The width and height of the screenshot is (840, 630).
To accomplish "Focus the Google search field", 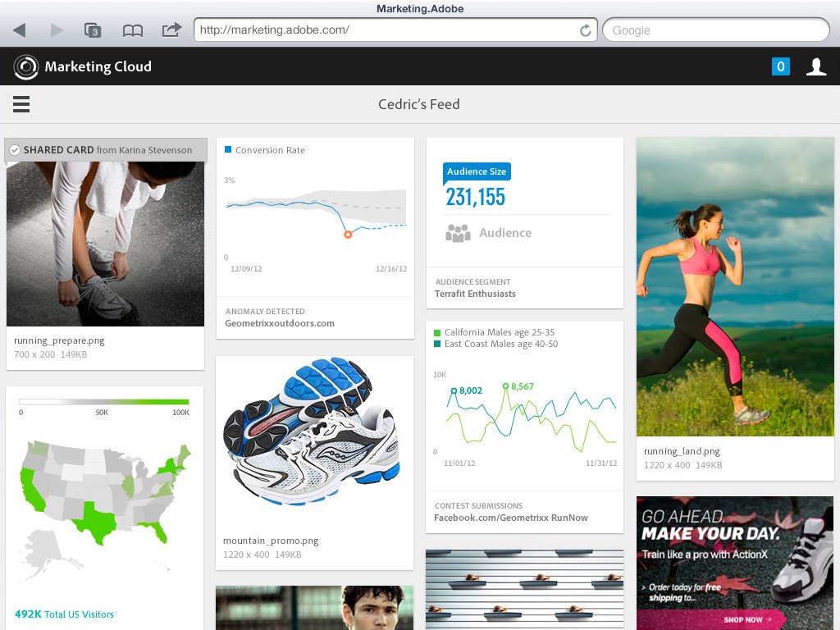I will (716, 30).
